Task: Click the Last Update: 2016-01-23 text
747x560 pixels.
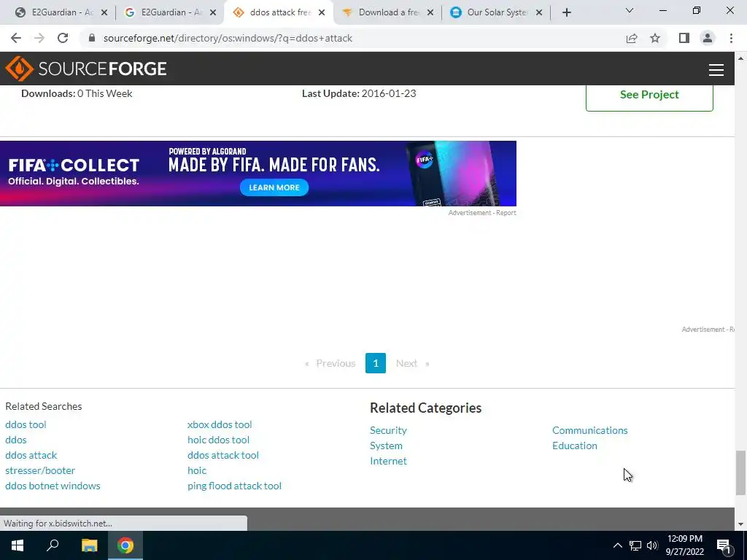Action: click(x=359, y=93)
